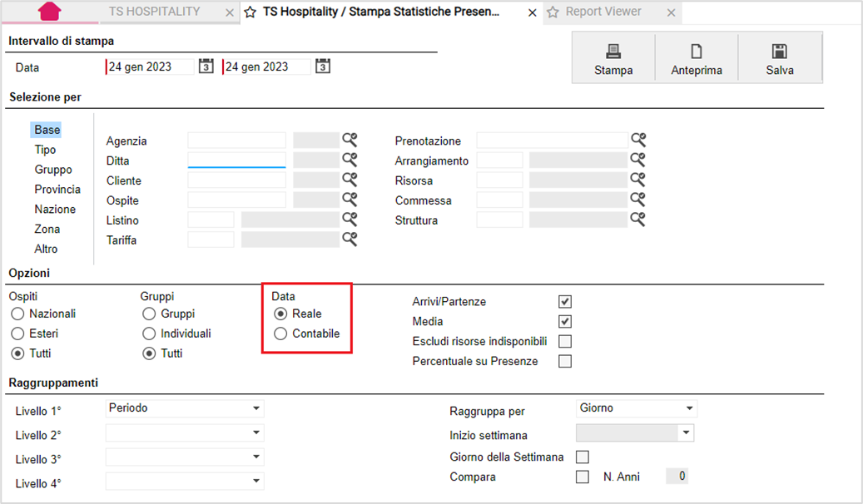
Task: Click the favorite star on Stampa Statistiche tab
Action: pos(250,12)
